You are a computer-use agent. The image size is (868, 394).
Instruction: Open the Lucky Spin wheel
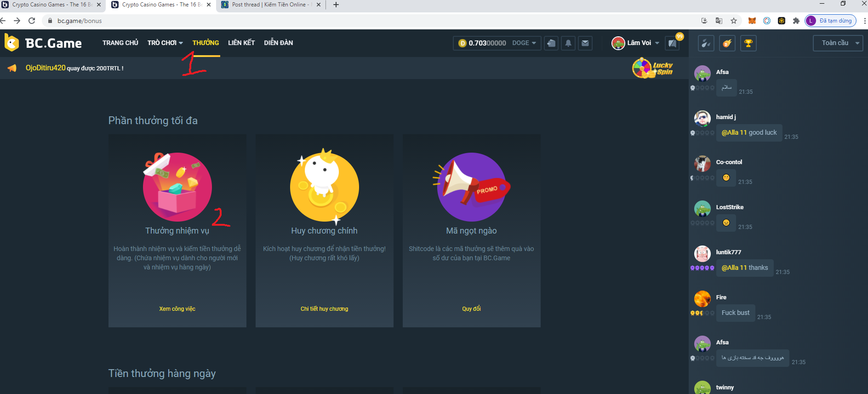tap(652, 68)
